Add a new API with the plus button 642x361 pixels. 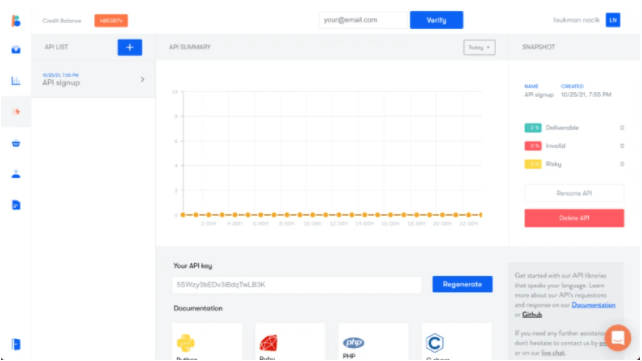130,47
